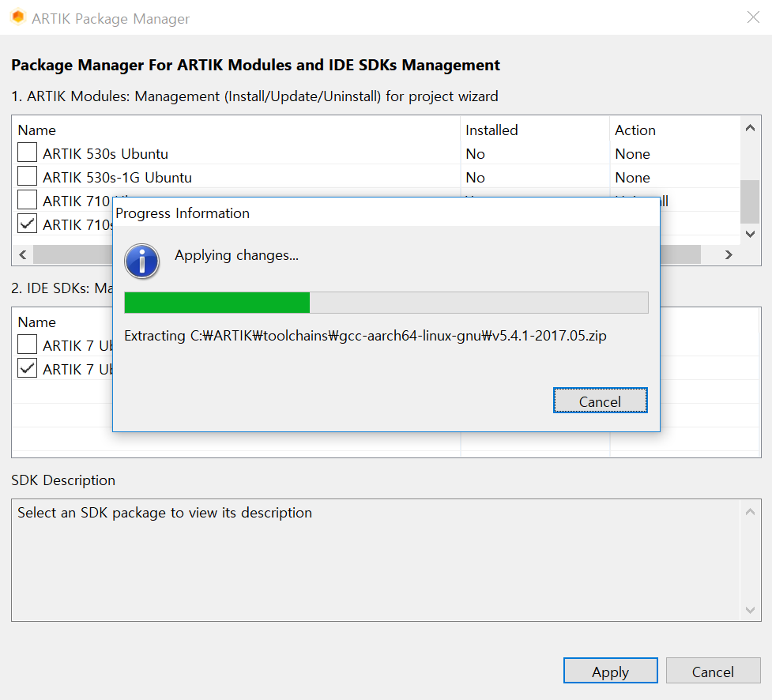Click the info icon in progress dialog

(x=141, y=261)
